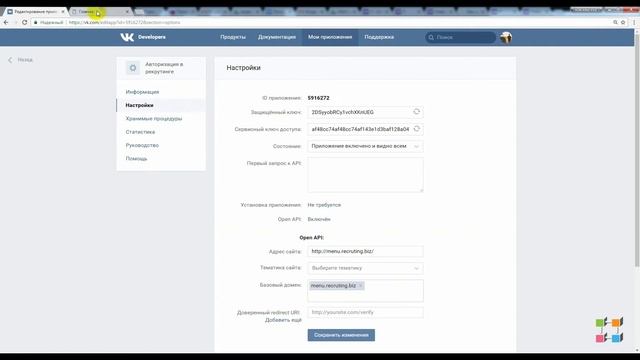Remove menu.recruting.biz domain tag
The width and height of the screenshot is (640, 360).
[360, 286]
